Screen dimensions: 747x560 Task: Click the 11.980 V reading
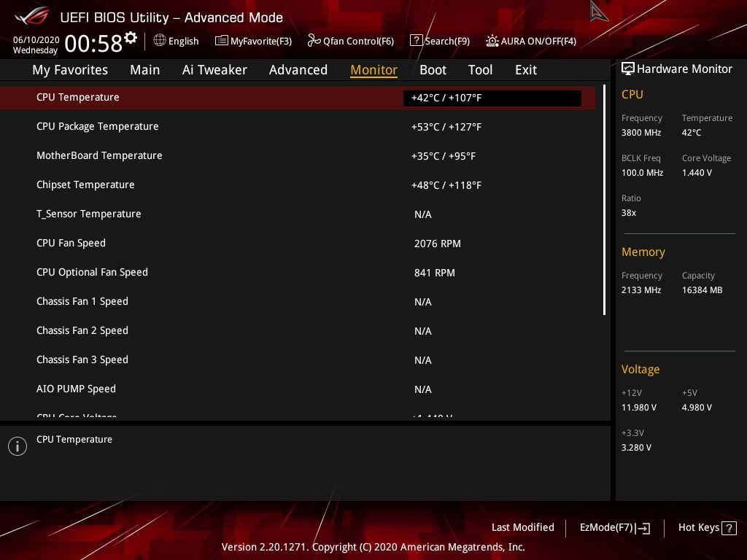click(x=639, y=408)
